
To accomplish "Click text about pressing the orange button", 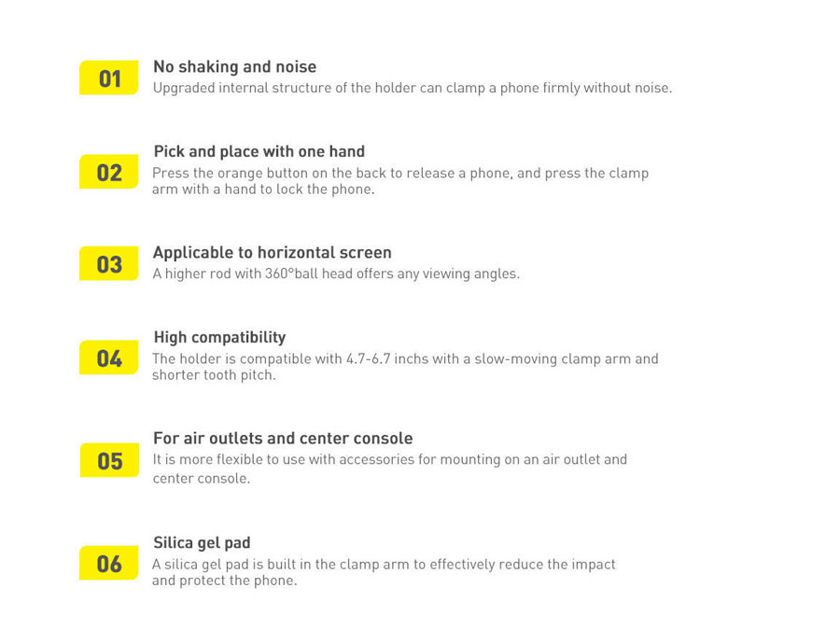I will (x=400, y=174).
